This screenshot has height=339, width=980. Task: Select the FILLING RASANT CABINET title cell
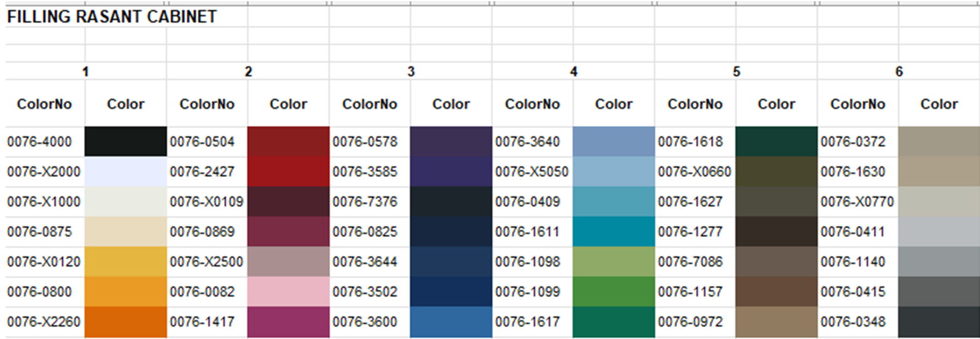coord(112,18)
